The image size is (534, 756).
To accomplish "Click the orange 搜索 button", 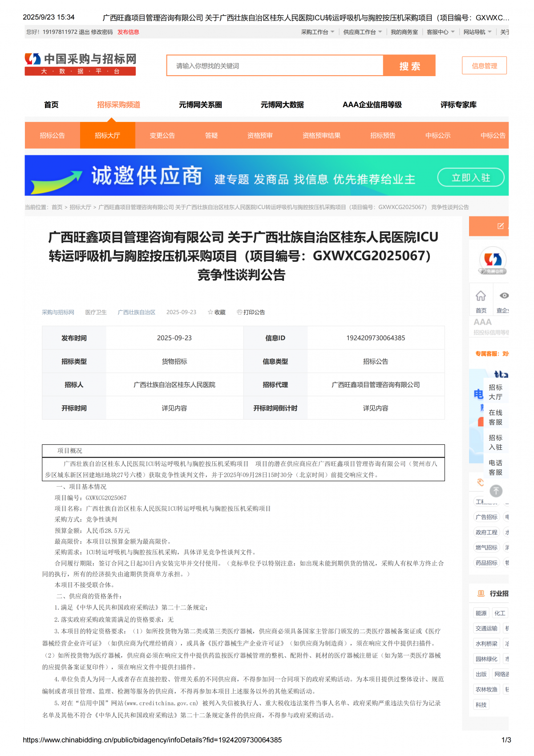I will pyautogui.click(x=409, y=66).
